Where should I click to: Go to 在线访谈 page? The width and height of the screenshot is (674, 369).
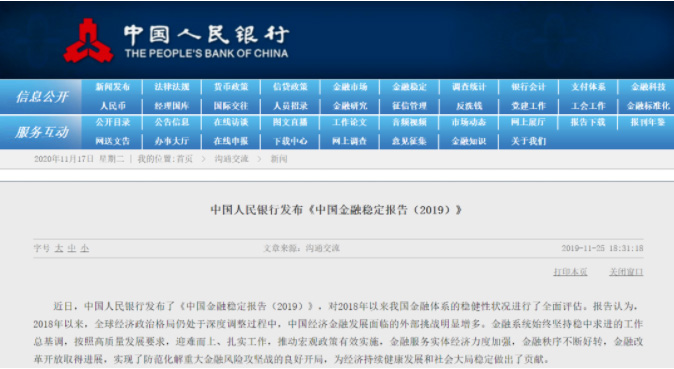tap(231, 122)
